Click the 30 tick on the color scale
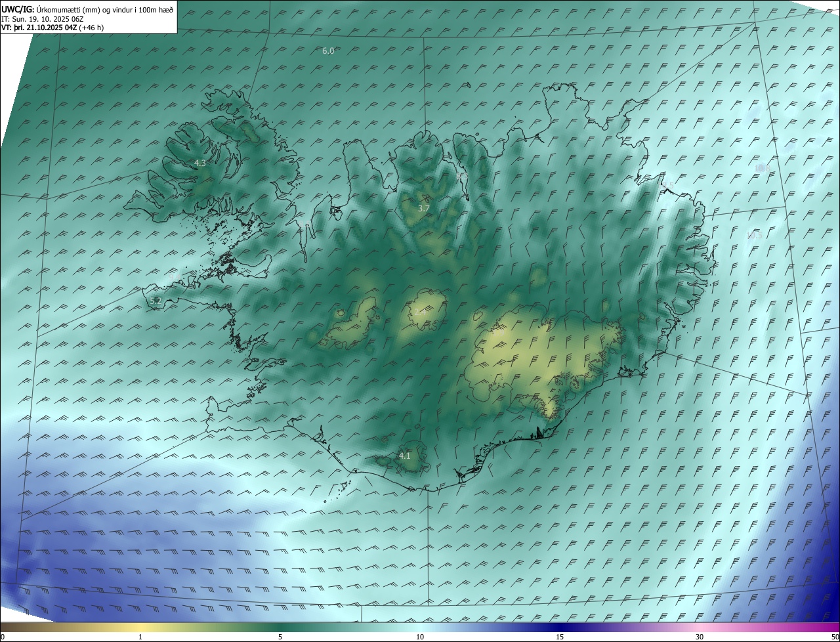840x642 pixels. pyautogui.click(x=700, y=637)
